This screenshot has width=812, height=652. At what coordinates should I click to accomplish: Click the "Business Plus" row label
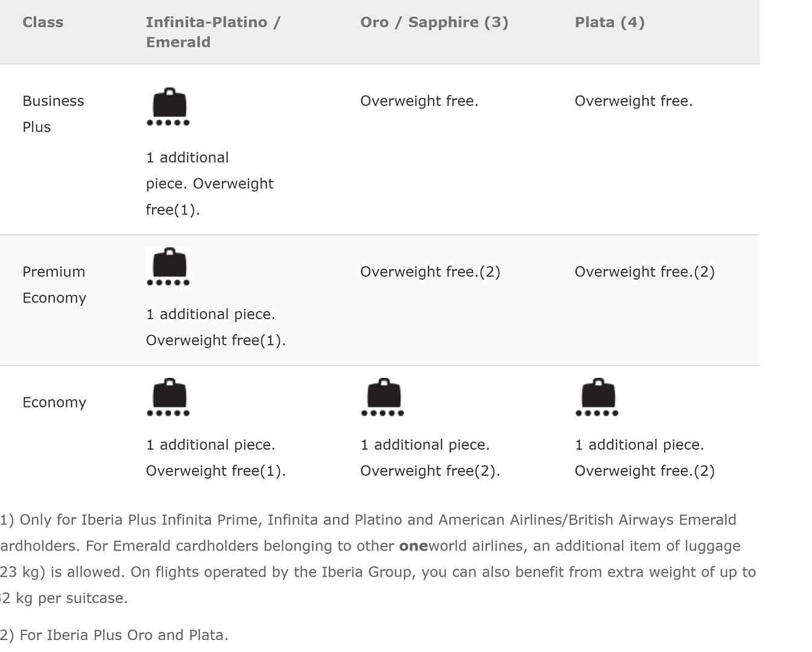(x=53, y=113)
